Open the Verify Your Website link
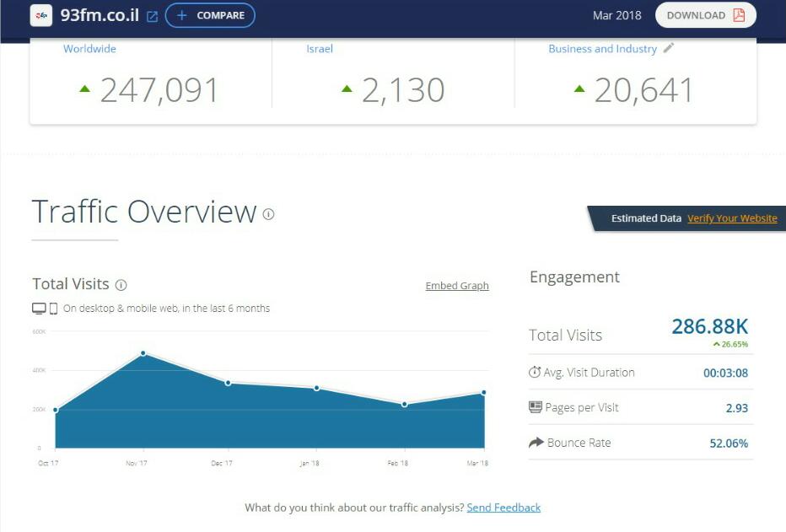Screen dimensions: 786x532 coord(732,218)
